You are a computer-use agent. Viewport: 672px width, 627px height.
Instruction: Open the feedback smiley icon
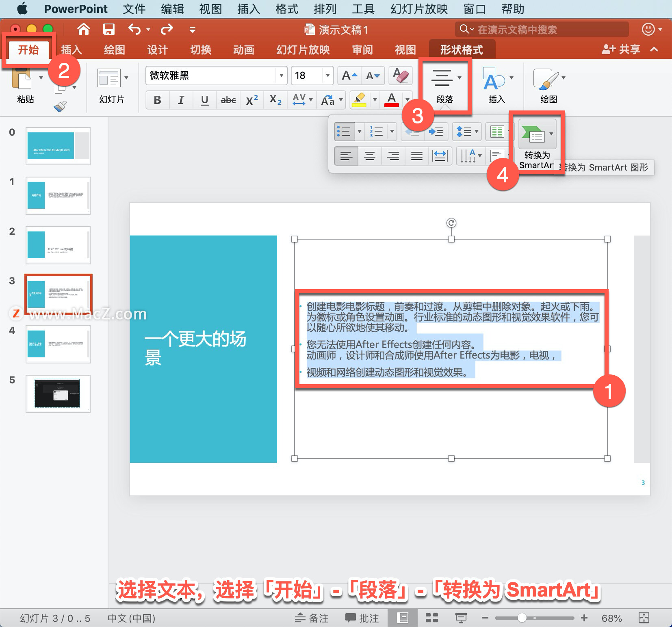click(648, 29)
